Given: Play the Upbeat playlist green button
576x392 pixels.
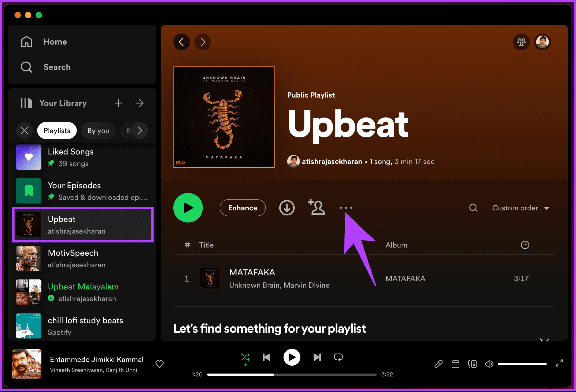Looking at the screenshot, I should point(188,208).
